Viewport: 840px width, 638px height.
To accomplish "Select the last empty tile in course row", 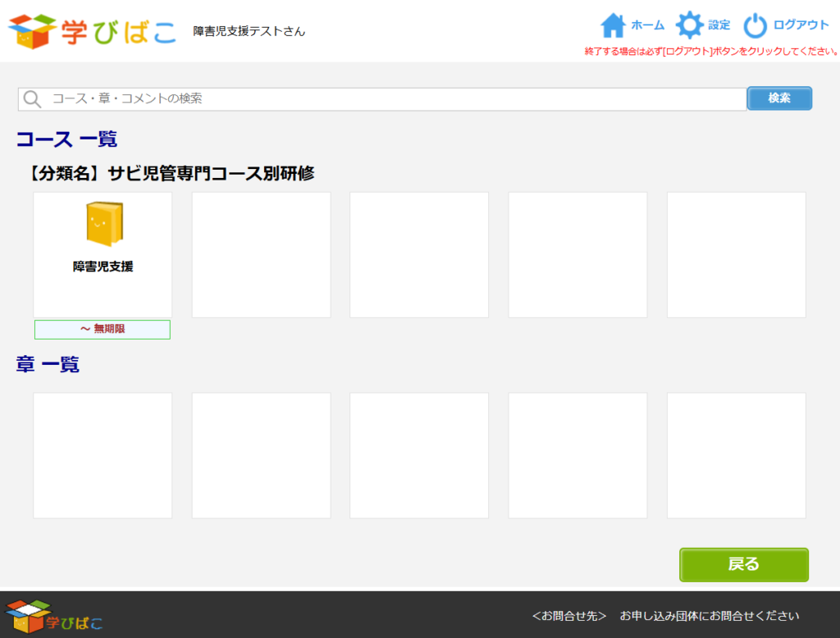I will [736, 255].
